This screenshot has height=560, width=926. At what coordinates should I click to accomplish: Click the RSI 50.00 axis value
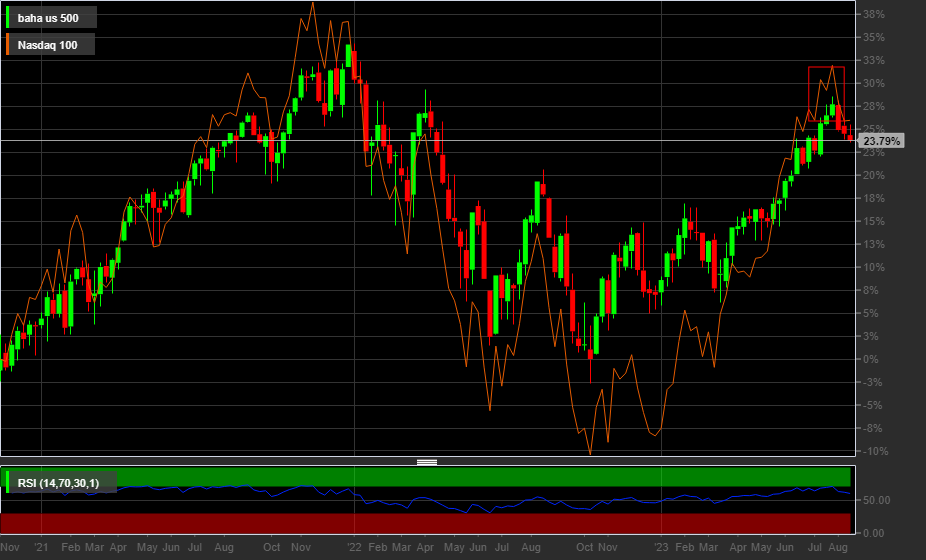point(877,500)
